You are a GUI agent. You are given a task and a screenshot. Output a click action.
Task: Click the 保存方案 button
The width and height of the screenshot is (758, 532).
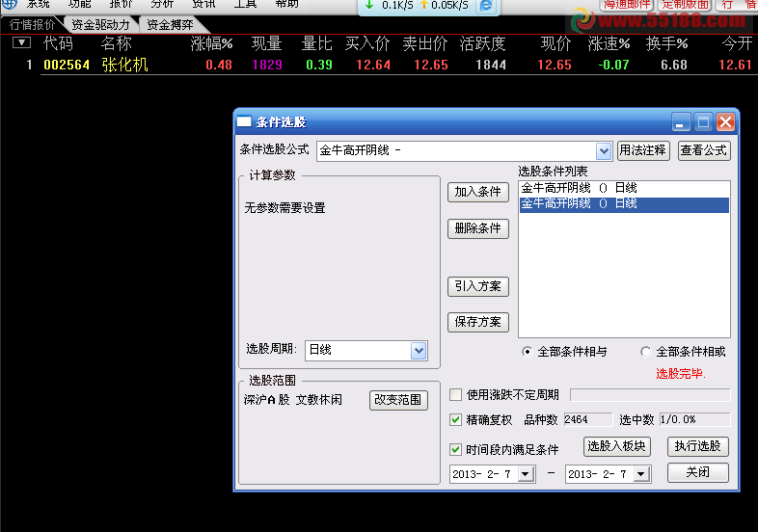tap(477, 322)
